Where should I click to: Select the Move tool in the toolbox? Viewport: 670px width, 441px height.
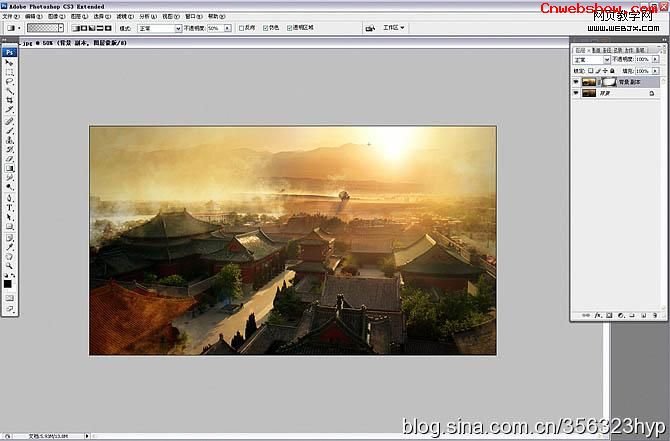[9, 63]
